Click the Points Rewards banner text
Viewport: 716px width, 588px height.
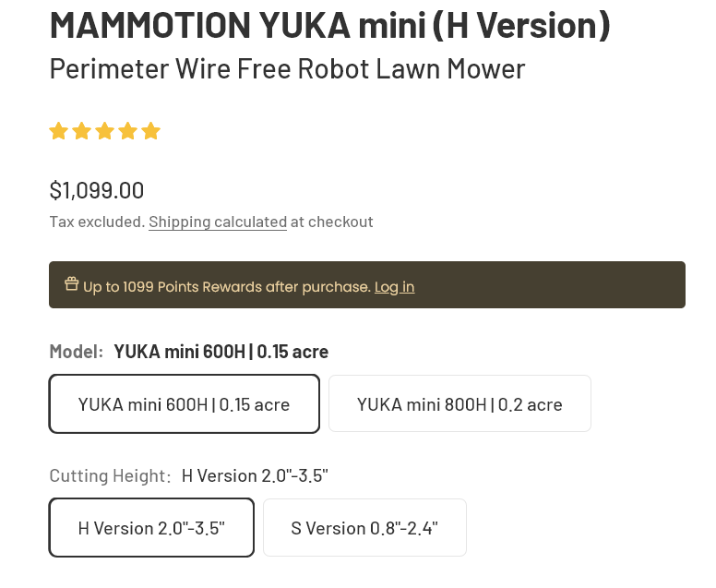(226, 287)
